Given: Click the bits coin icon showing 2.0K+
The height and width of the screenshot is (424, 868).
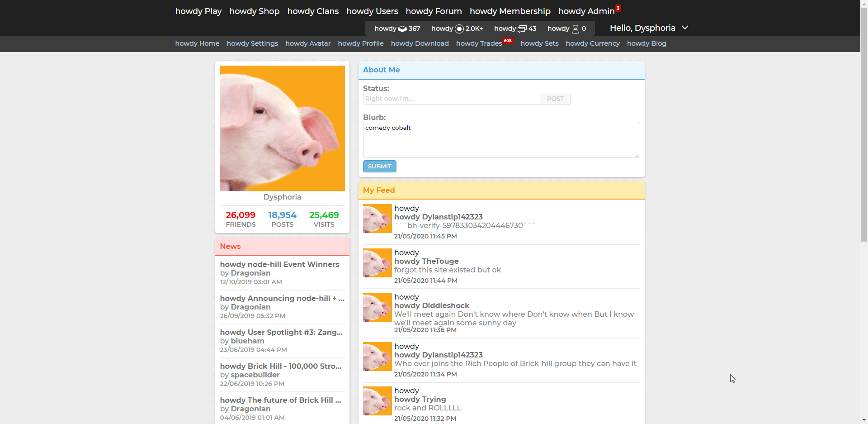Looking at the screenshot, I should tap(459, 29).
